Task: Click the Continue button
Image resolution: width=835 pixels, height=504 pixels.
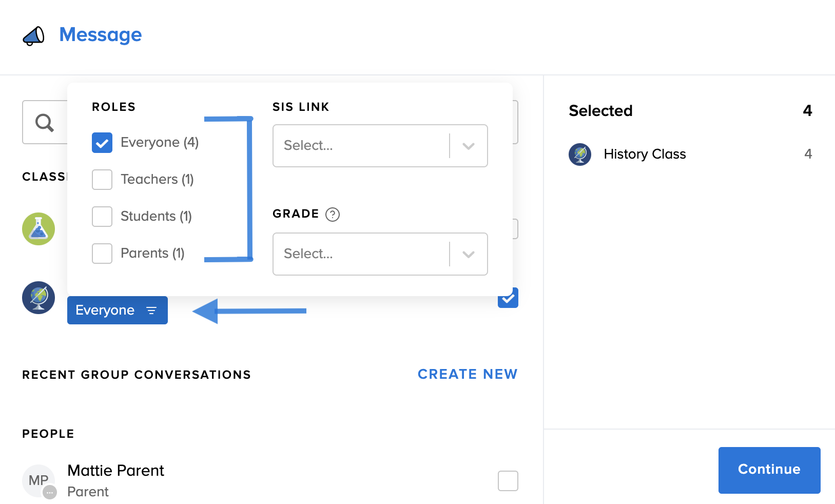Action: pos(769,470)
